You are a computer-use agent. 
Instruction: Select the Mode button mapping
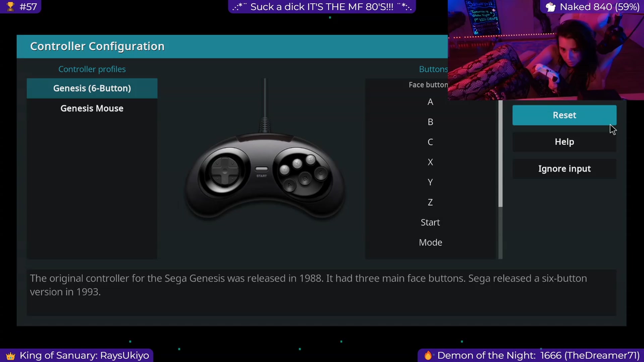pos(430,243)
